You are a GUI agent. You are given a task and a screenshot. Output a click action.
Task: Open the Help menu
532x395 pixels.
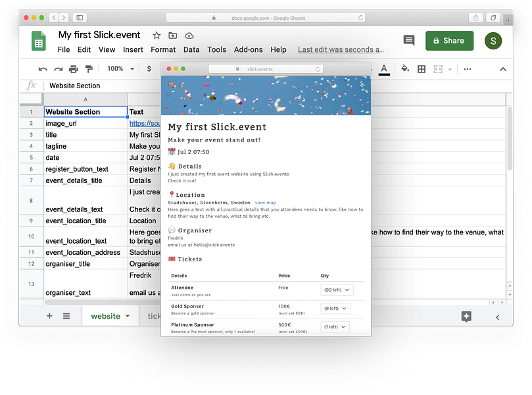pyautogui.click(x=278, y=49)
